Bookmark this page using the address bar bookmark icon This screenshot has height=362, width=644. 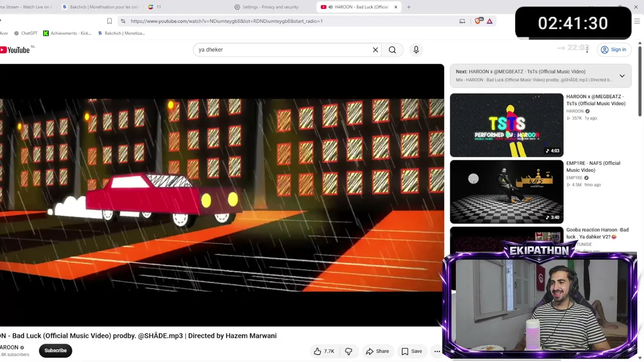(x=109, y=21)
